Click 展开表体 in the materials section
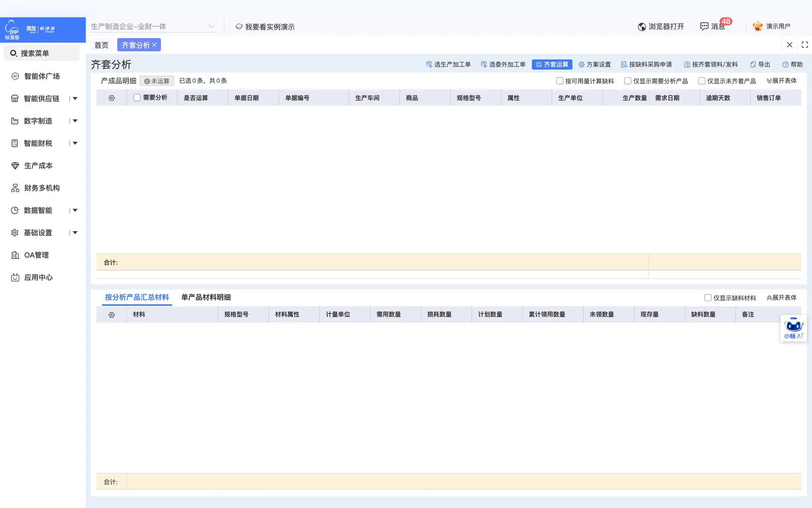The height and width of the screenshot is (508, 812). [782, 298]
